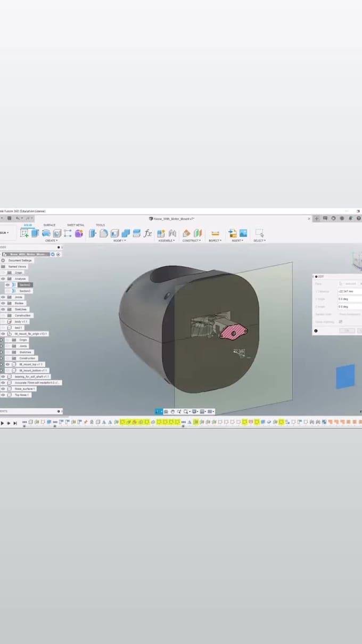Toggle visibility of Bodies folder
The height and width of the screenshot is (644, 362).
tap(3, 303)
